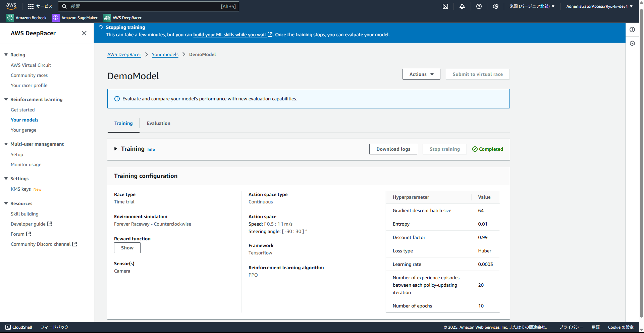Switch to the Evaluation tab
The height and width of the screenshot is (333, 644).
point(159,123)
